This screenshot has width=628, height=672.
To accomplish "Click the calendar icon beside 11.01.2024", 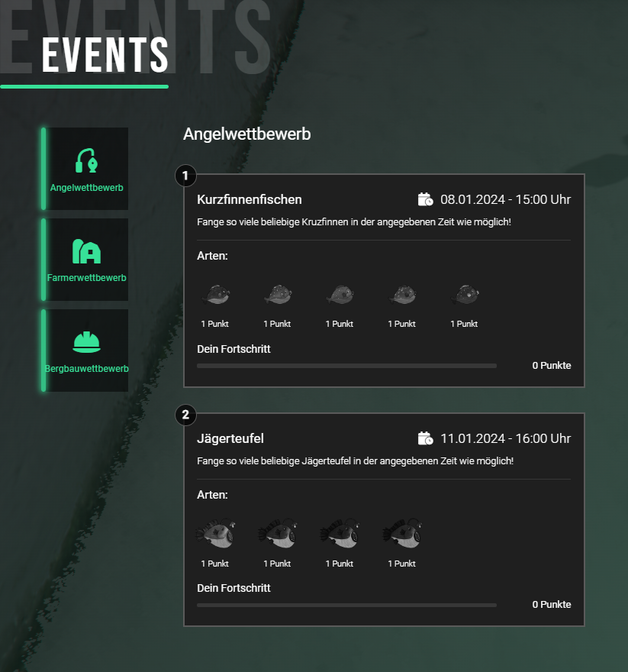I will click(x=426, y=438).
